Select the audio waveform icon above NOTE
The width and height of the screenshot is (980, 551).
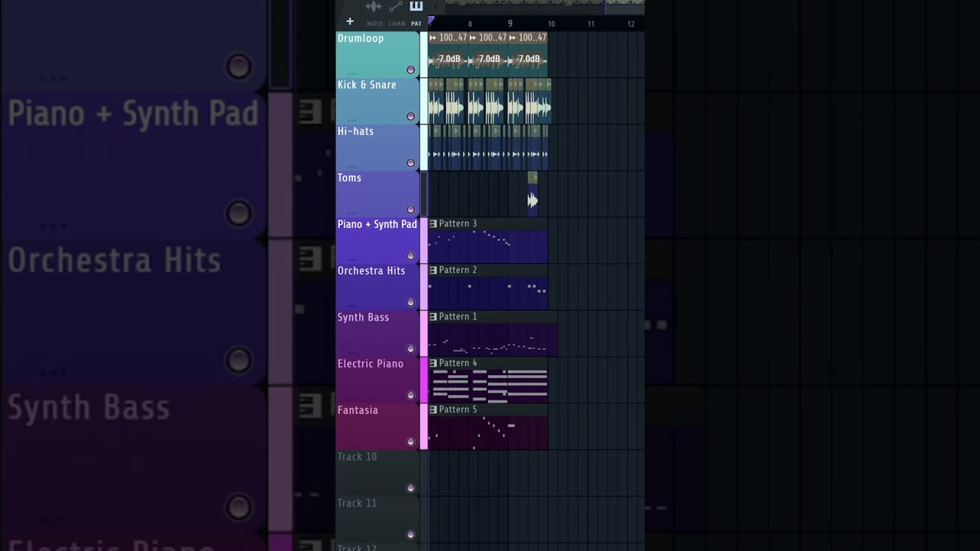tap(374, 7)
